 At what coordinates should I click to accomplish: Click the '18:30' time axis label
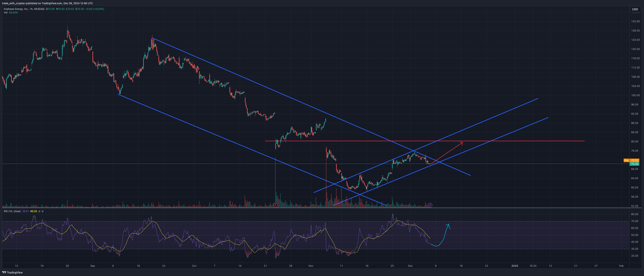pyautogui.click(x=533, y=266)
